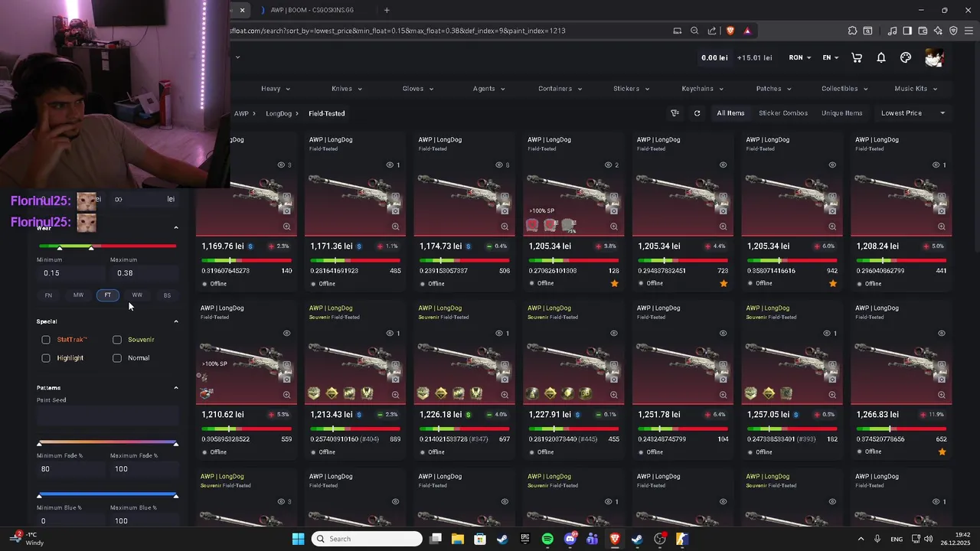This screenshot has height=551, width=980.
Task: Enable the Souvenir checkbox
Action: (117, 340)
